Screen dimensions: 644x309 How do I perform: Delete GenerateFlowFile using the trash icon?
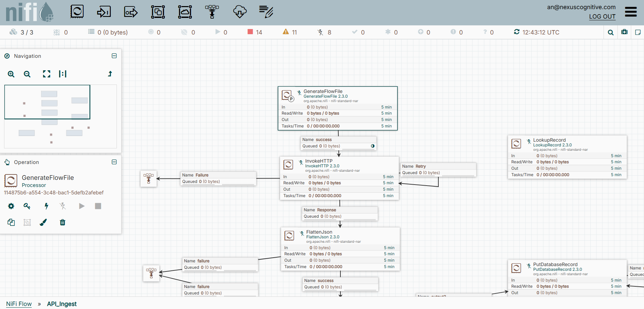click(x=62, y=222)
